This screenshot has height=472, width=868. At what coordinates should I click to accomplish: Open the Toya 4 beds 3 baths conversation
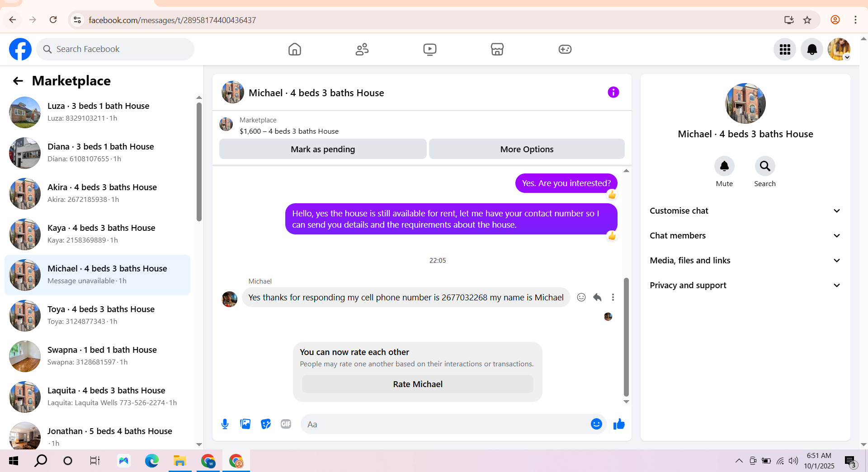pos(97,316)
